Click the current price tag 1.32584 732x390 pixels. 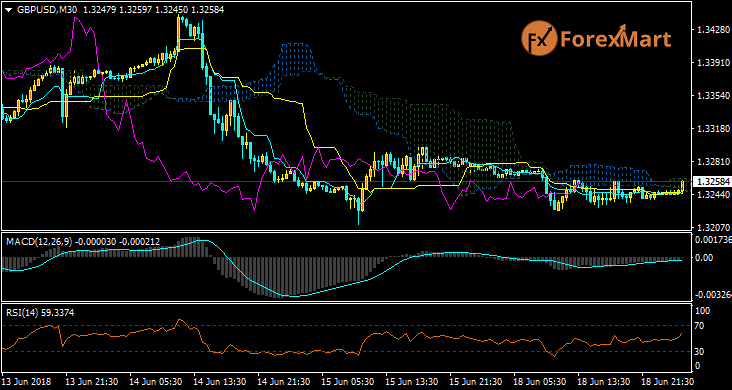point(711,181)
